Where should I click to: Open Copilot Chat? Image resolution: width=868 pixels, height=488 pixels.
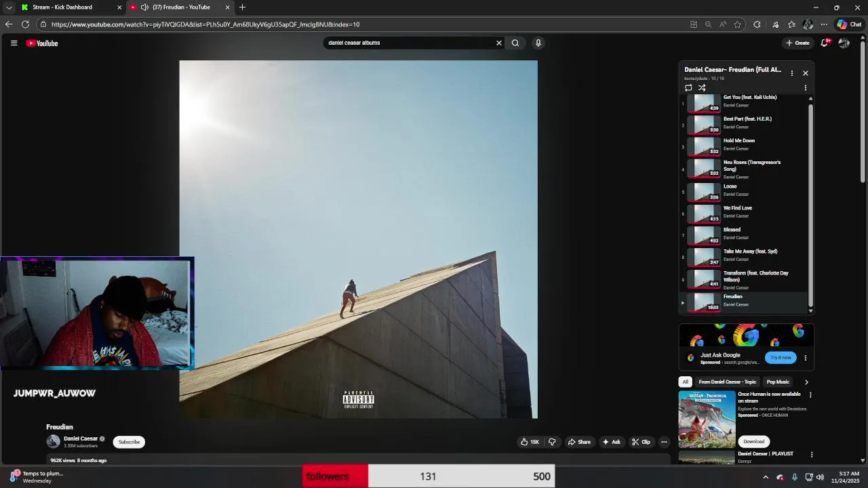click(x=849, y=24)
